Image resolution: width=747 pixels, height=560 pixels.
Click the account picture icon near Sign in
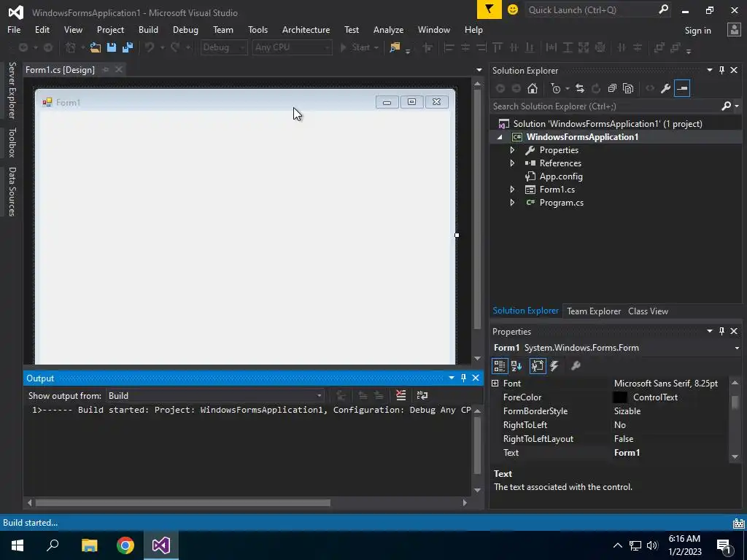coord(734,30)
